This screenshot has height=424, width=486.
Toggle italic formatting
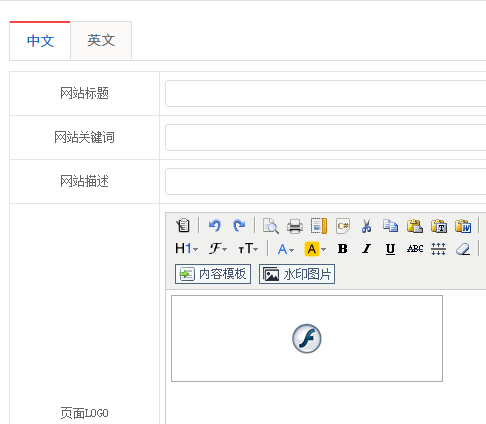click(366, 249)
